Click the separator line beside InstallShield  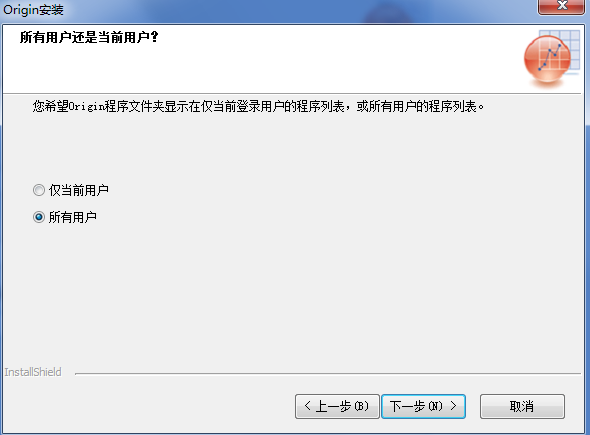328,374
